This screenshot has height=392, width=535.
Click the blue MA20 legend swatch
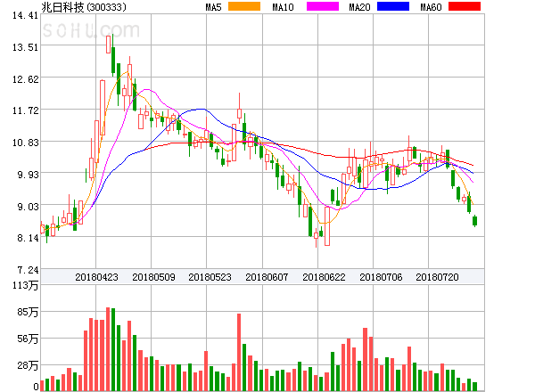[393, 6]
